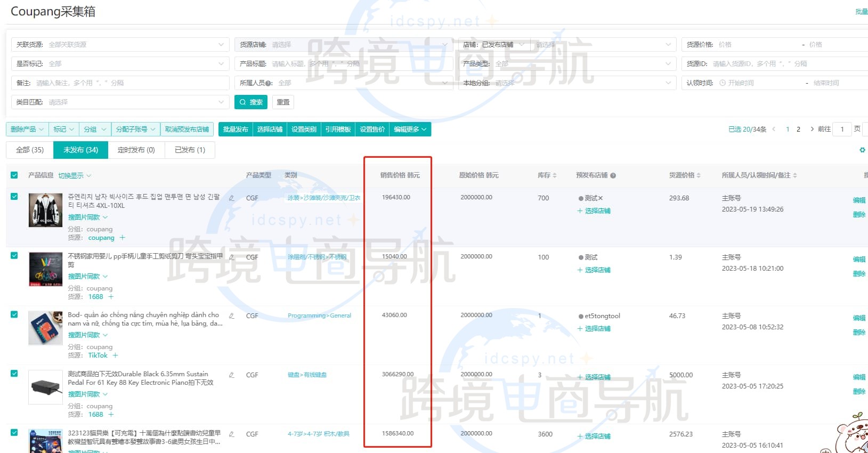Go to next page arrow
This screenshot has width=868, height=453.
(x=812, y=129)
